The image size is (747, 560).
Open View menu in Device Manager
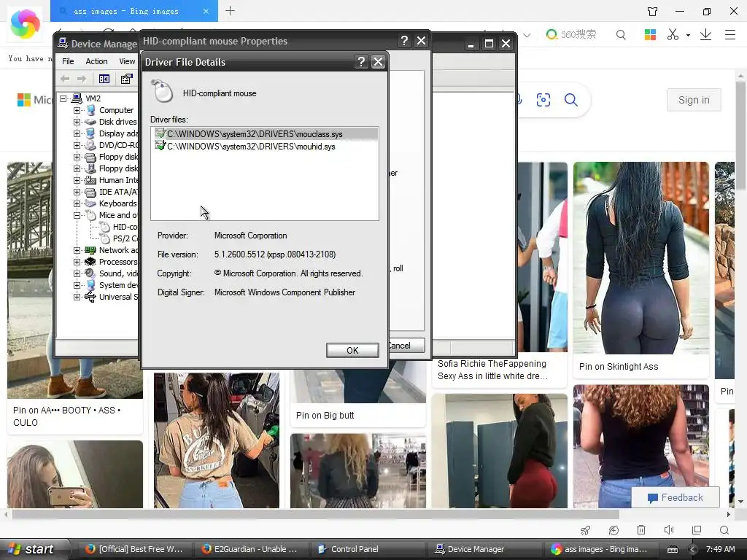[x=127, y=61]
